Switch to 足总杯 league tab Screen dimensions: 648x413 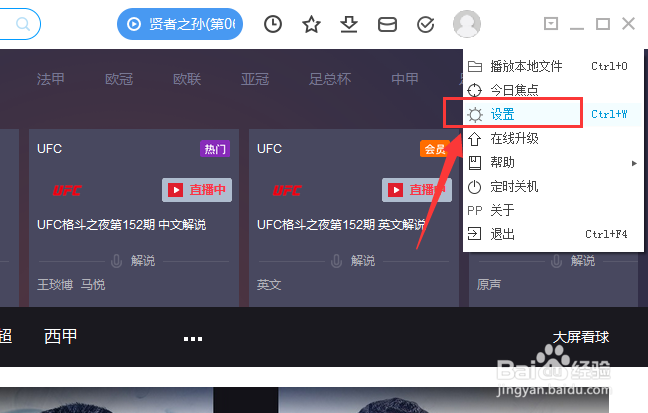pyautogui.click(x=330, y=79)
